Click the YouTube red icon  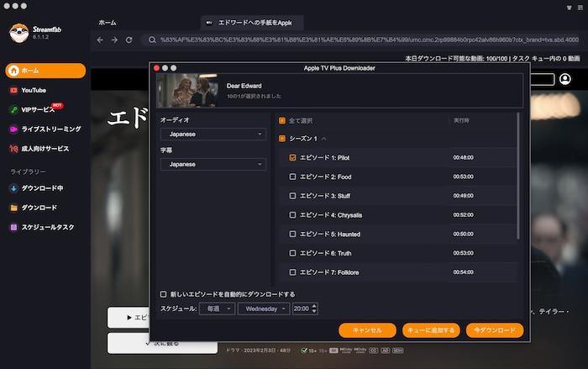[14, 90]
